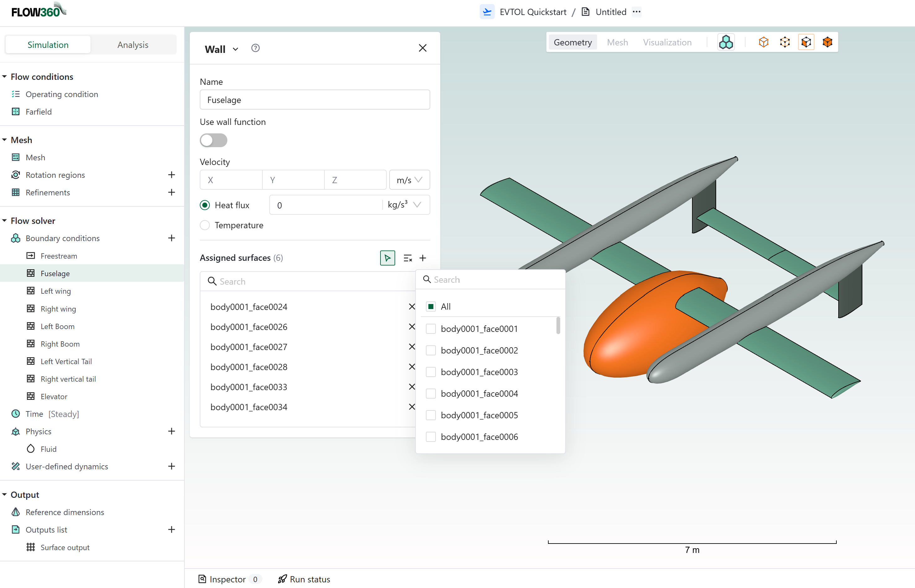Click the surface selection cursor icon
This screenshot has width=915, height=588.
(387, 258)
